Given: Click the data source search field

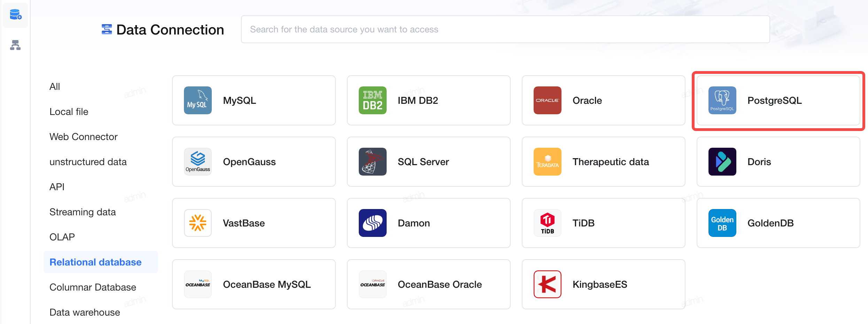Looking at the screenshot, I should click(505, 29).
